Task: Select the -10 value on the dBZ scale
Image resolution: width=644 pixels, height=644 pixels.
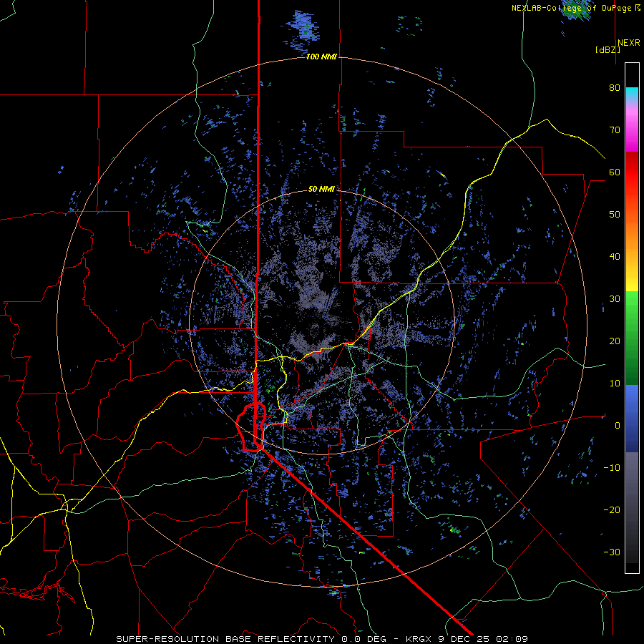Action: [x=612, y=468]
